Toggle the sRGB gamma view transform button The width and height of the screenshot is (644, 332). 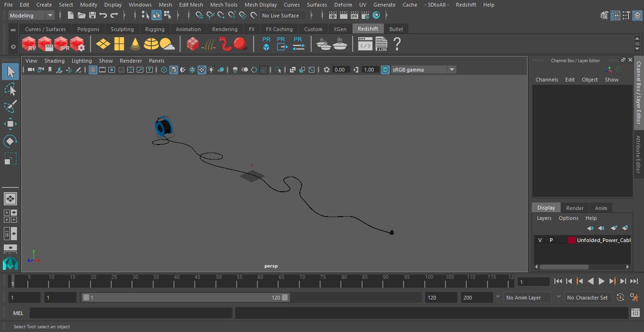click(x=385, y=70)
